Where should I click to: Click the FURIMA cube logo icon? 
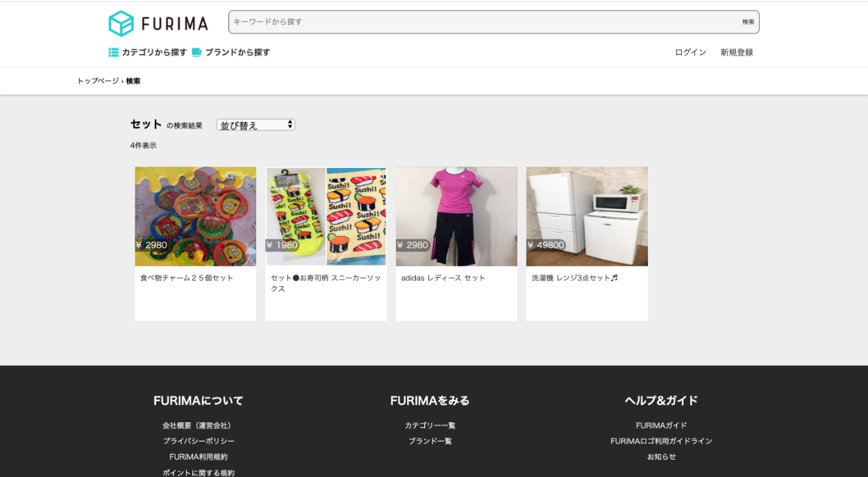121,24
